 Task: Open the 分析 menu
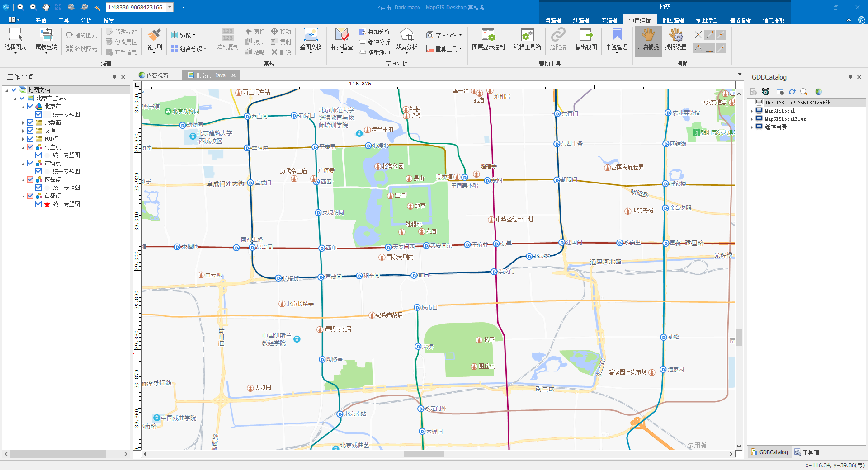click(x=86, y=20)
